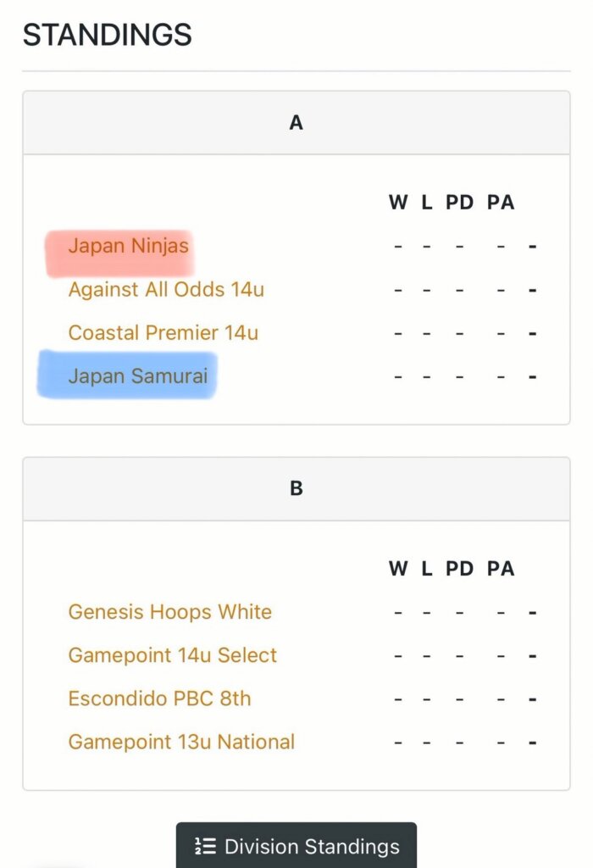The width and height of the screenshot is (593, 868).
Task: Click the L column header in pool B
Action: click(427, 569)
